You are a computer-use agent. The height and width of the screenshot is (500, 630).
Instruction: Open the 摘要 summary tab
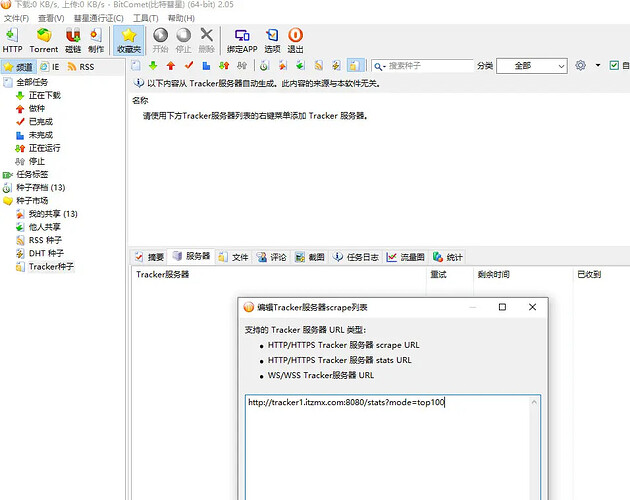tap(149, 257)
